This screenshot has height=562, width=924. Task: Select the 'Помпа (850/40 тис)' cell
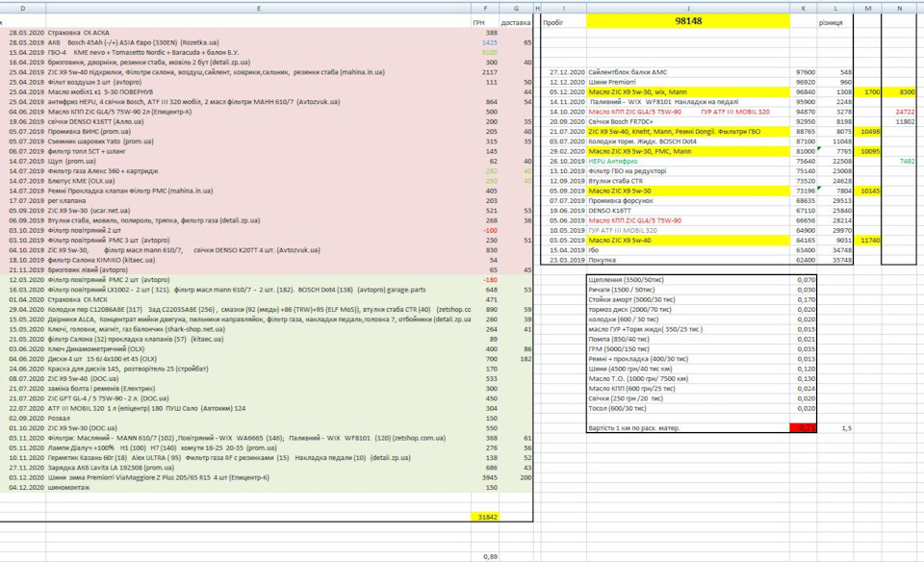(x=688, y=339)
